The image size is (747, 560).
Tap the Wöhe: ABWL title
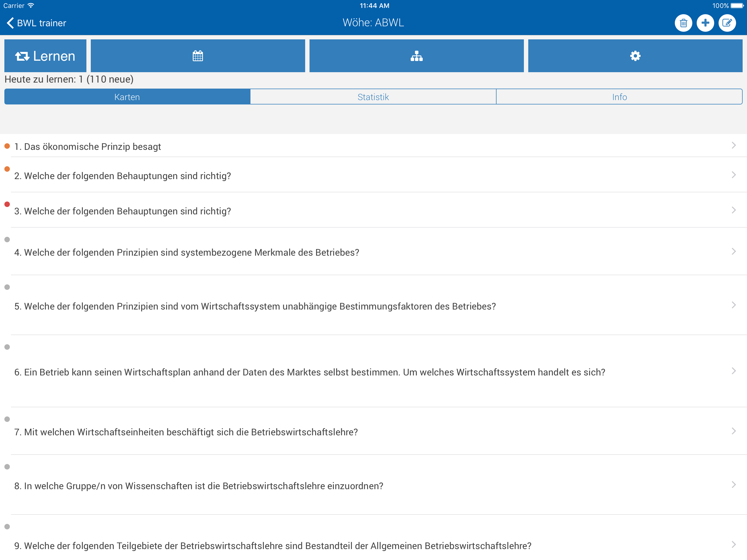point(373,23)
